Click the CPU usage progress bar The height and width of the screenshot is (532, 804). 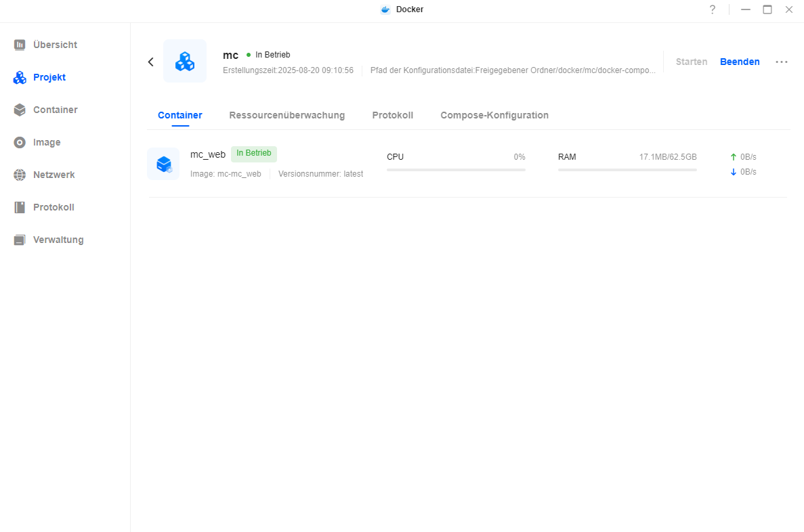click(456, 170)
